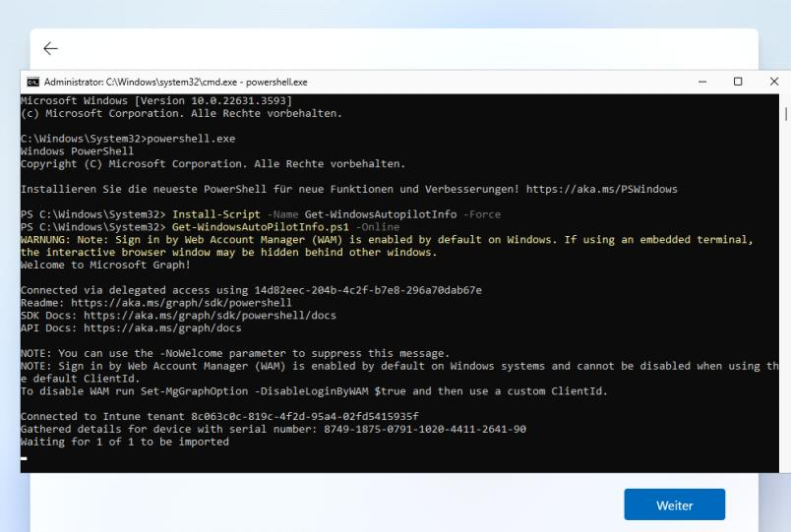The width and height of the screenshot is (791, 532).
Task: Click the 'Windows PowerShell' header line
Action: coord(77,151)
